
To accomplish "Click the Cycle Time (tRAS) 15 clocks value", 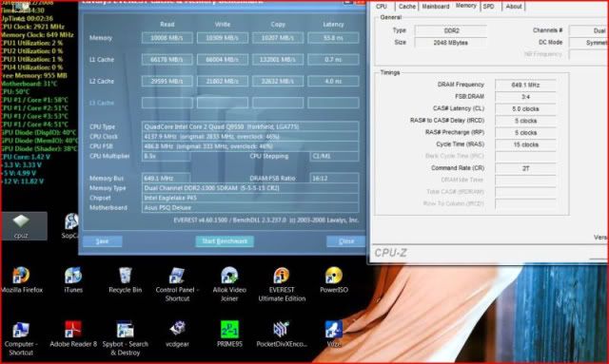I will click(x=525, y=144).
